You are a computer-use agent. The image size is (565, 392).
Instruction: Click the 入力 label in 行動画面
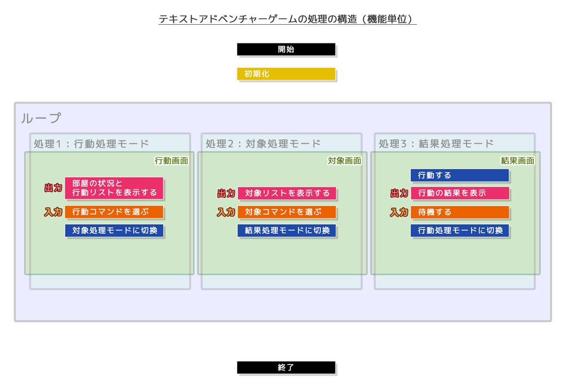(x=53, y=212)
